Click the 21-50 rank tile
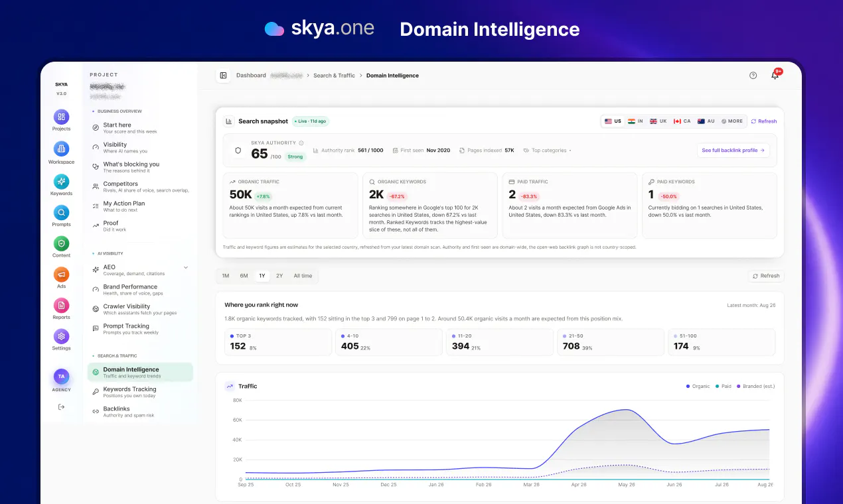 coord(611,342)
